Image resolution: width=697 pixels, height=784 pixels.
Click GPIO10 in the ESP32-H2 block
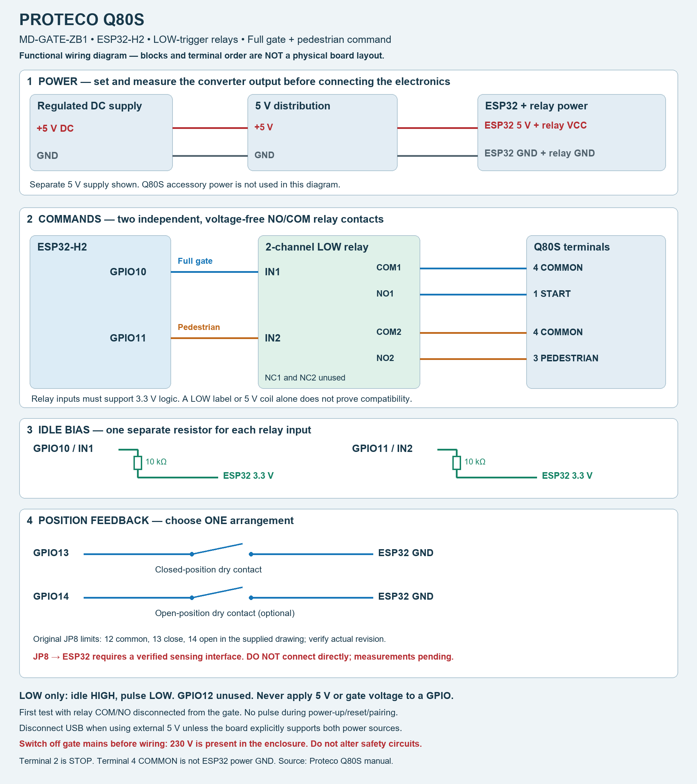coord(128,272)
